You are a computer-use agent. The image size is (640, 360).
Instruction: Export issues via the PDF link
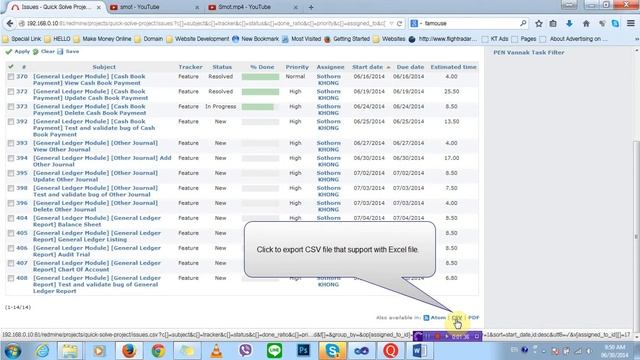(x=473, y=318)
